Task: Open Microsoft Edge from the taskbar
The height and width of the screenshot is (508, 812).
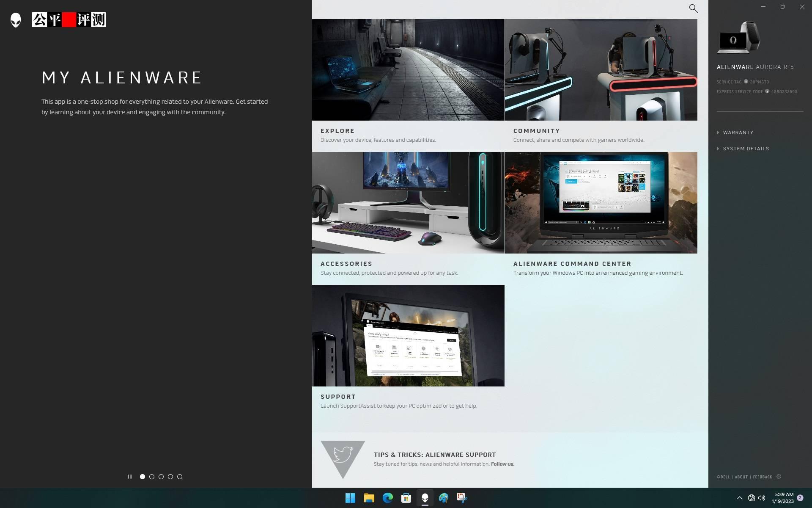Action: 388,498
